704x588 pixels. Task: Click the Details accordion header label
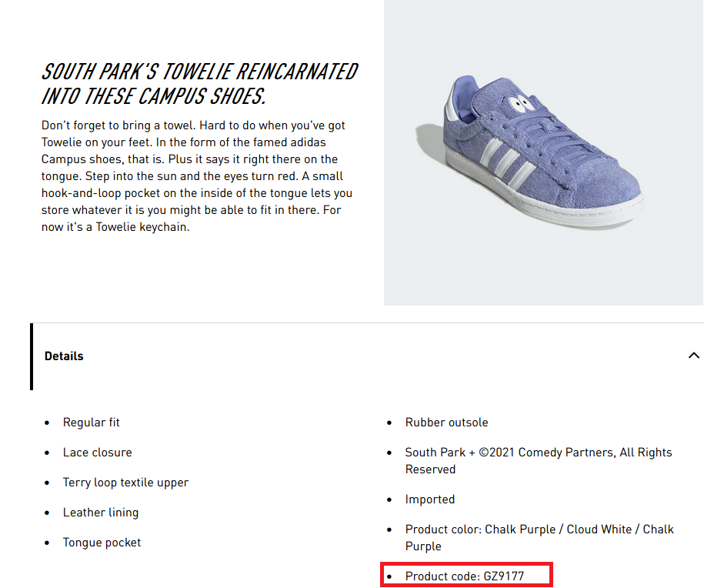pyautogui.click(x=64, y=356)
